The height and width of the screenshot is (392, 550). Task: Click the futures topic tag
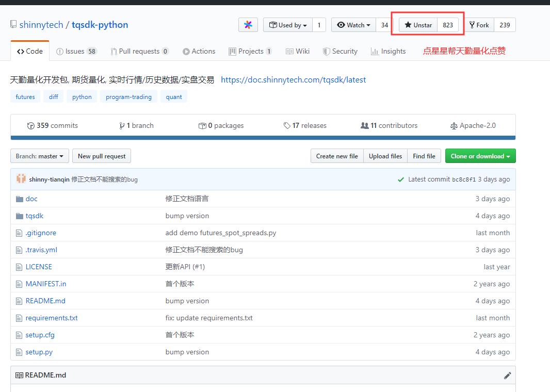coord(25,97)
